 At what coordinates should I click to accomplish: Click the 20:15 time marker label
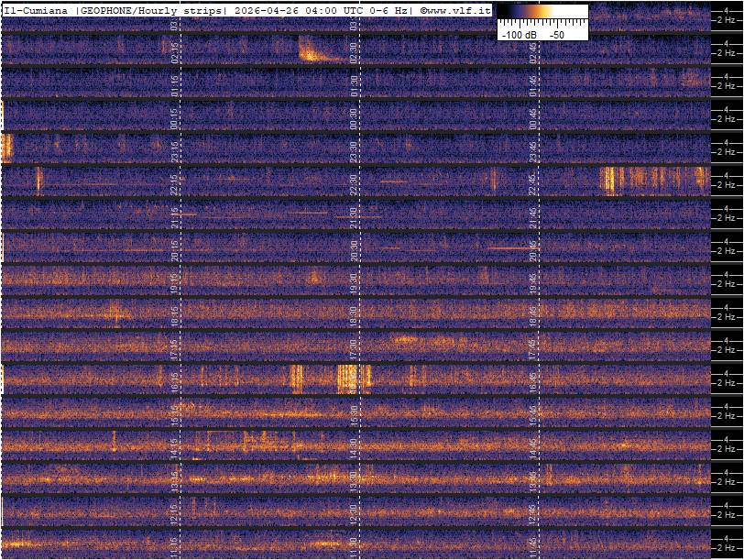175,249
